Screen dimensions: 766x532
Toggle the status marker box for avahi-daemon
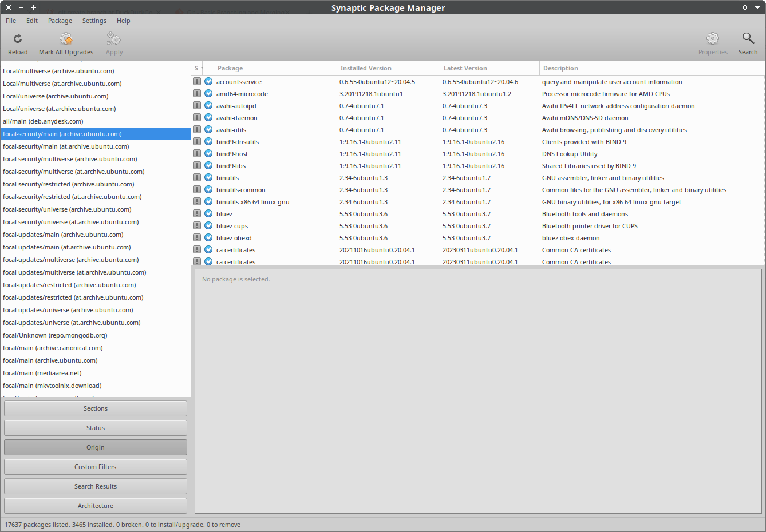click(197, 118)
